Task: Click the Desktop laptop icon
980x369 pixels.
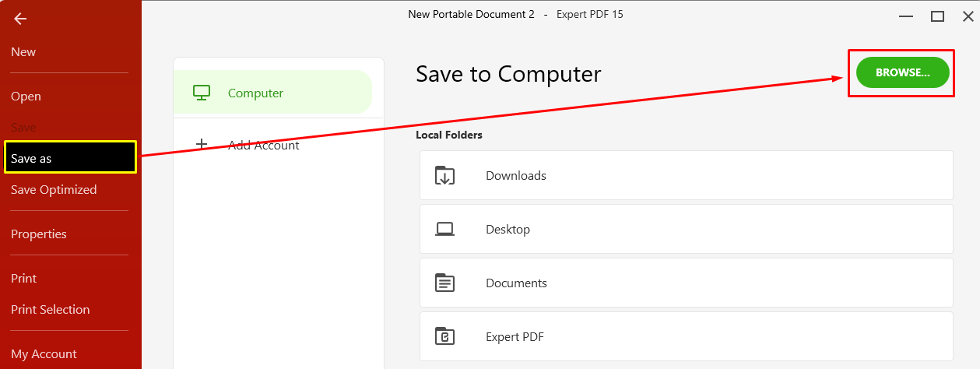Action: coord(444,229)
